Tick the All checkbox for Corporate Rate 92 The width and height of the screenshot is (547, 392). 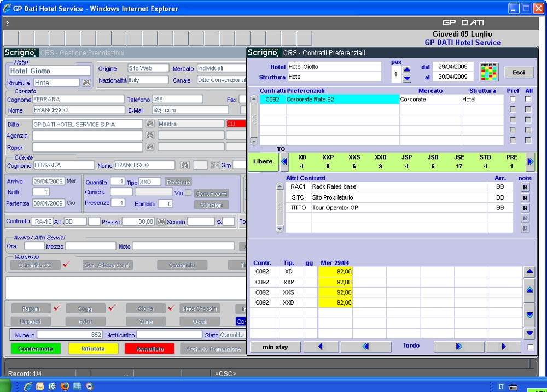528,100
